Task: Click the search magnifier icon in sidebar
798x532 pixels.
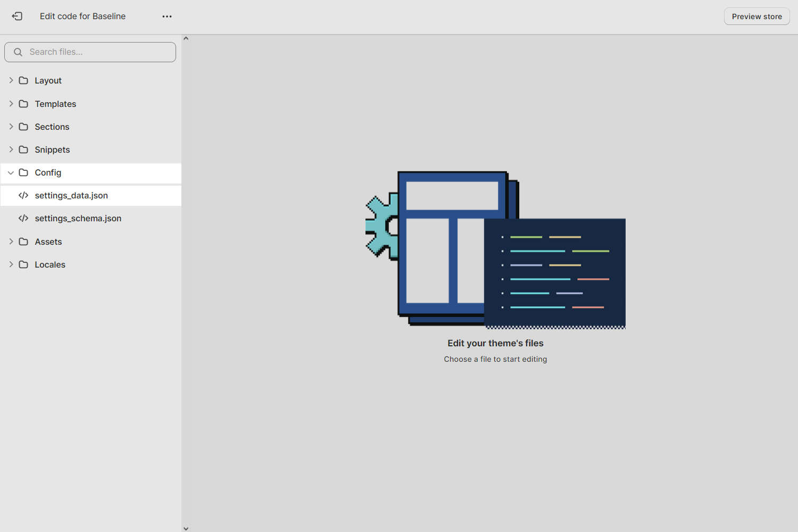Action: click(x=18, y=52)
